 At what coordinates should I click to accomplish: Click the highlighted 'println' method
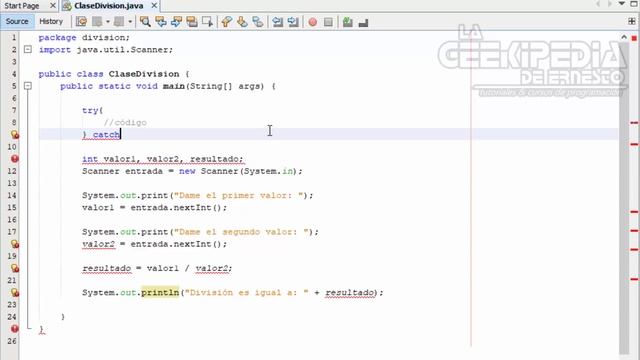[x=160, y=292]
